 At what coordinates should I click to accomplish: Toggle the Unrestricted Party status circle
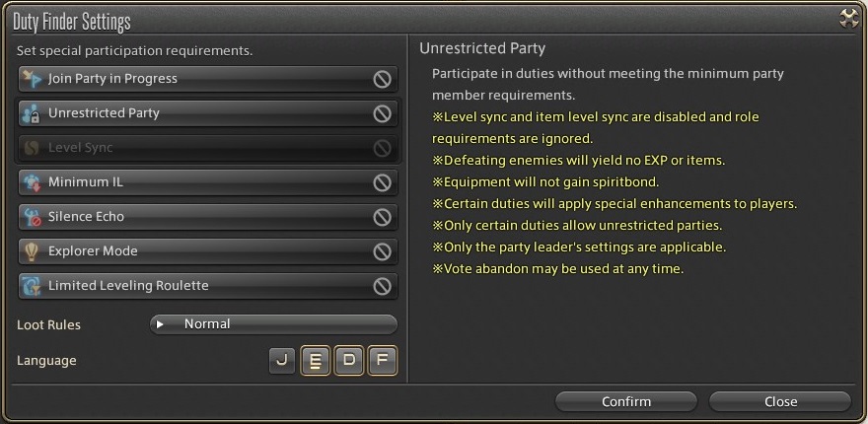coord(382,113)
